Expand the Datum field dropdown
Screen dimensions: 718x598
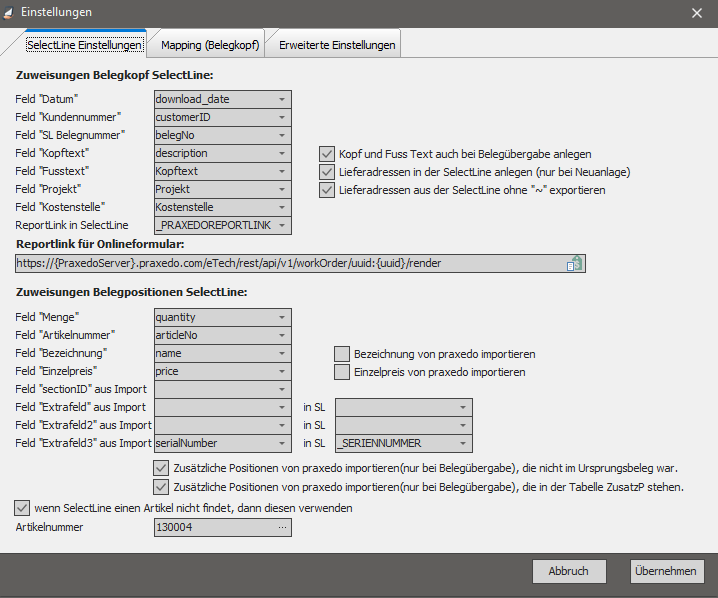coord(282,100)
